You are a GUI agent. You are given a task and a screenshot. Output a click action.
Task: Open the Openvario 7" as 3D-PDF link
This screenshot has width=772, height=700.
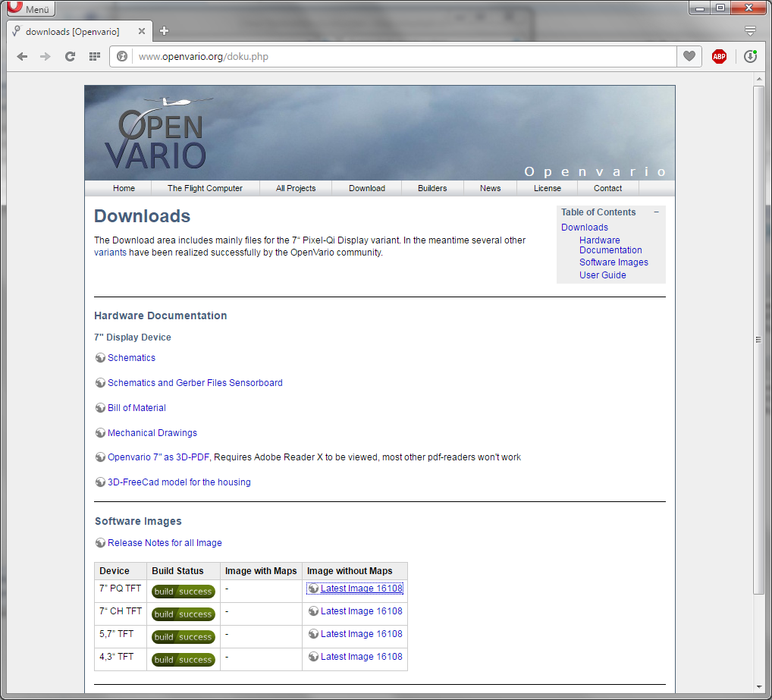158,457
